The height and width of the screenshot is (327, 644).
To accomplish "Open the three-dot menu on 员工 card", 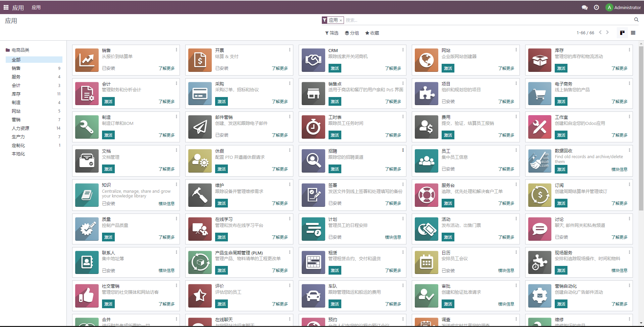I will click(516, 150).
